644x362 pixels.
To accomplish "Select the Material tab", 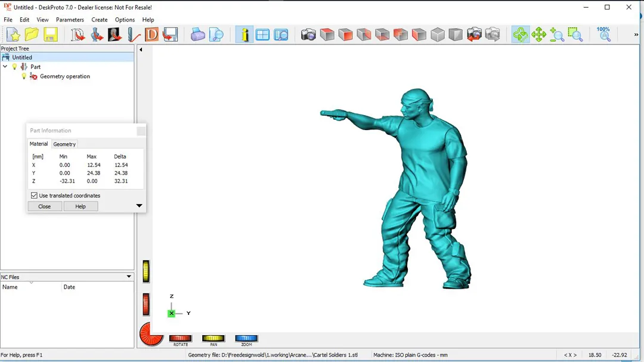I will click(39, 144).
